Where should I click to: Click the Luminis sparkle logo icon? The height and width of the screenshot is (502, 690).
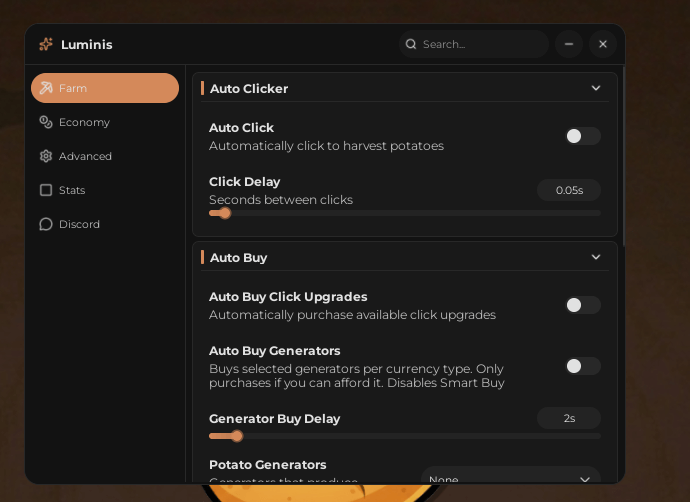pyautogui.click(x=46, y=44)
